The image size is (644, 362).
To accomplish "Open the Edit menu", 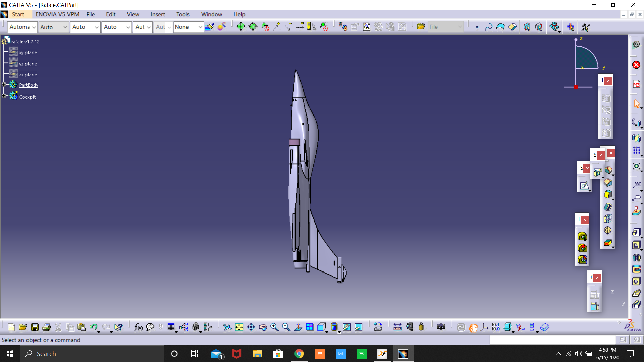I will tap(111, 14).
